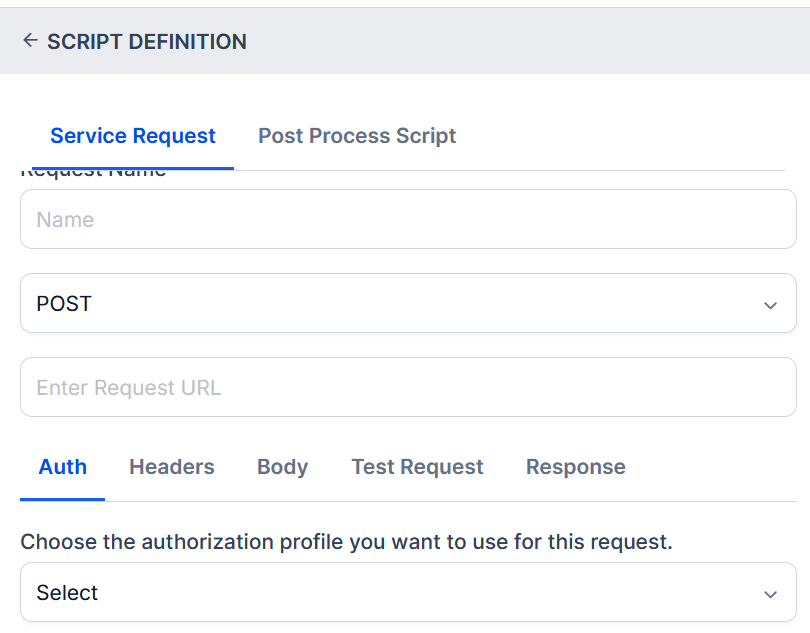810x633 pixels.
Task: Open the Body tab
Action: click(282, 467)
